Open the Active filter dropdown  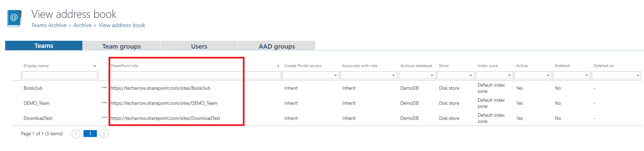coord(548,75)
